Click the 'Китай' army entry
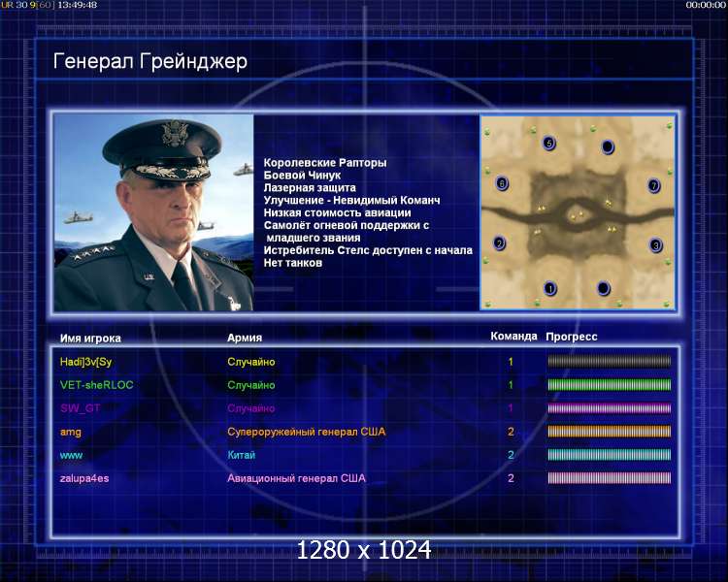Image resolution: width=728 pixels, height=582 pixels. [x=241, y=455]
